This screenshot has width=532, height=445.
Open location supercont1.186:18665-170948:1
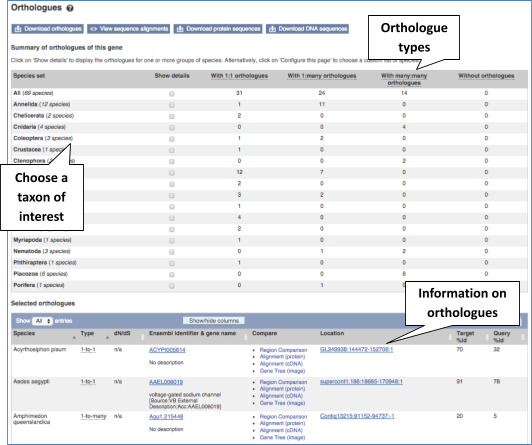coord(361,382)
